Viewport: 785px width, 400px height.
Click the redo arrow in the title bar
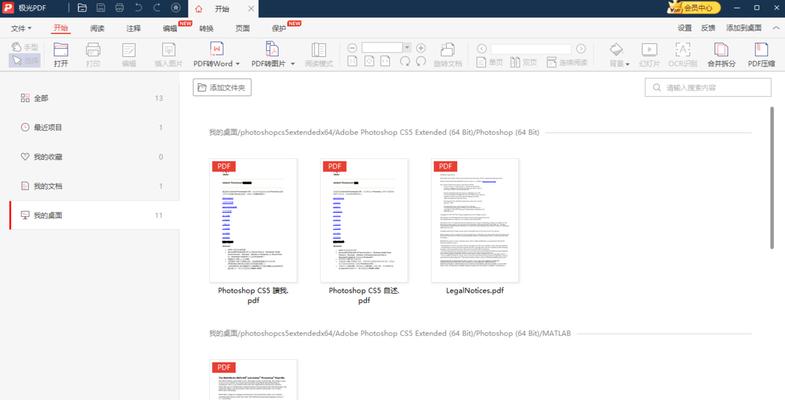pyautogui.click(x=157, y=8)
